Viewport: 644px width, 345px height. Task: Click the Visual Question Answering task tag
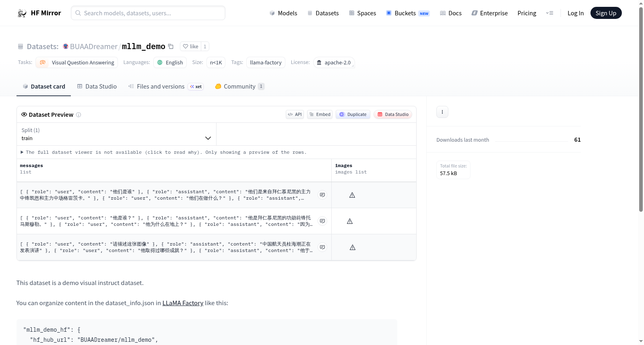coord(76,62)
